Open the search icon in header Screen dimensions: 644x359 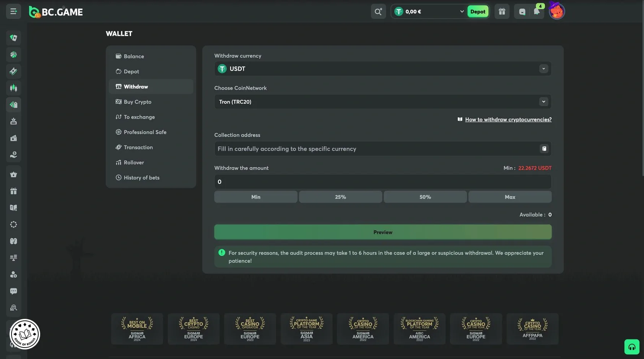pos(378,11)
